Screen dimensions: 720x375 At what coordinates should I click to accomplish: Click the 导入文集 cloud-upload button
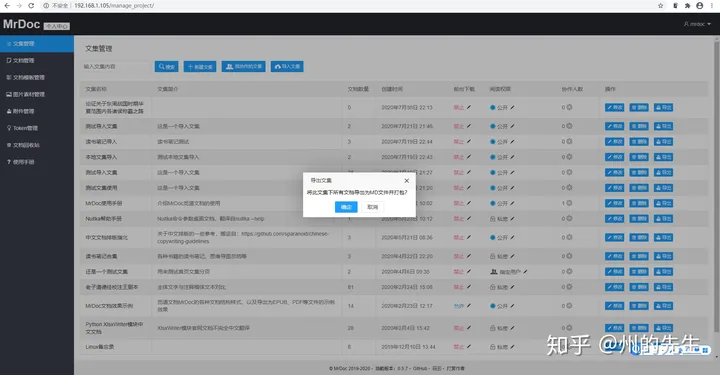287,67
